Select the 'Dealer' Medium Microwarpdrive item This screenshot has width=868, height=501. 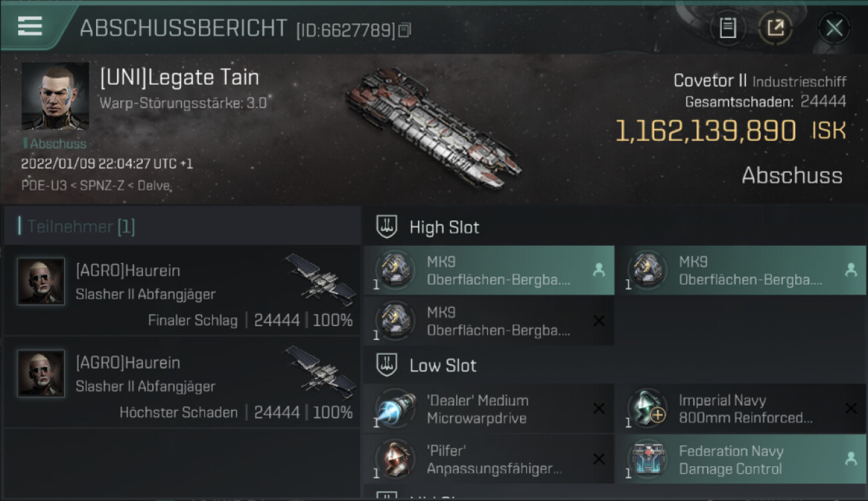pyautogui.click(x=489, y=409)
